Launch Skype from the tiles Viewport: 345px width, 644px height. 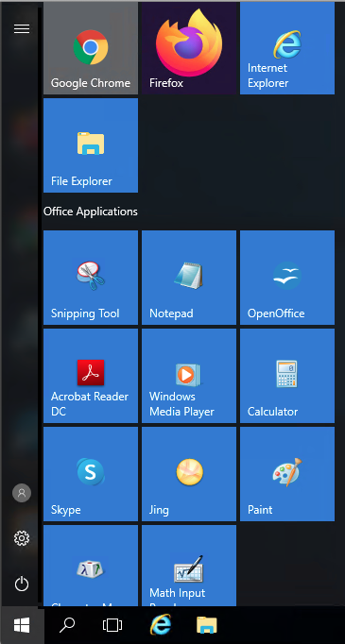point(91,474)
